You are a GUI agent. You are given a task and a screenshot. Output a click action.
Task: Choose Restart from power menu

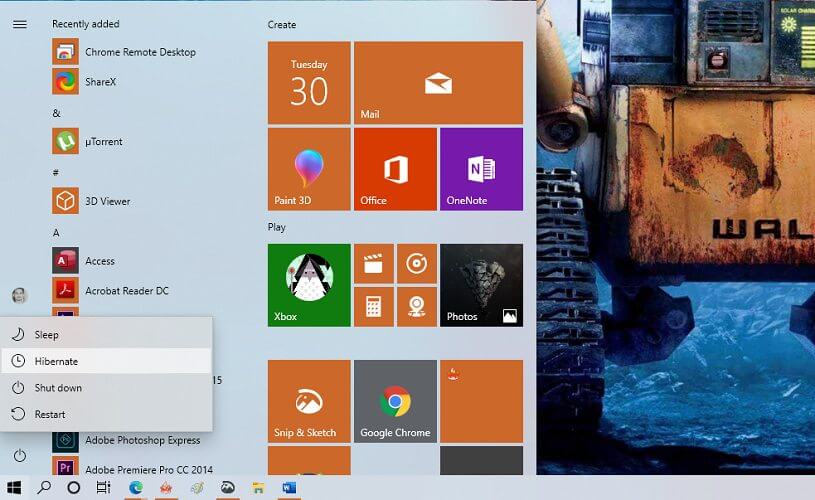pyautogui.click(x=107, y=414)
